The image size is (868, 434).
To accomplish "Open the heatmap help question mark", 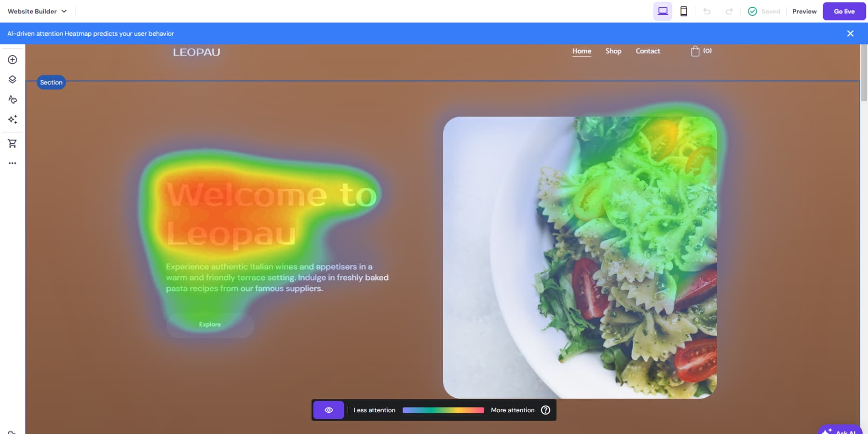I will coord(545,410).
